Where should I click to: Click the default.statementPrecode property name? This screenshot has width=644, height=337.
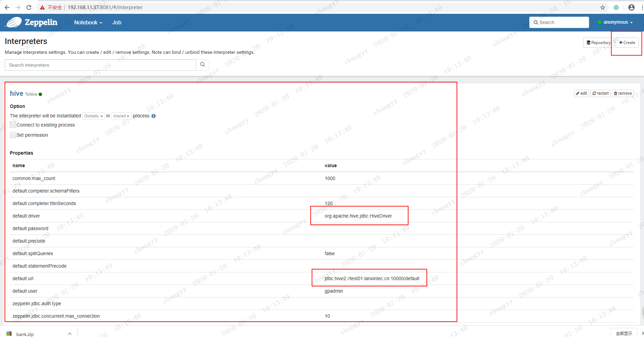[x=40, y=266]
